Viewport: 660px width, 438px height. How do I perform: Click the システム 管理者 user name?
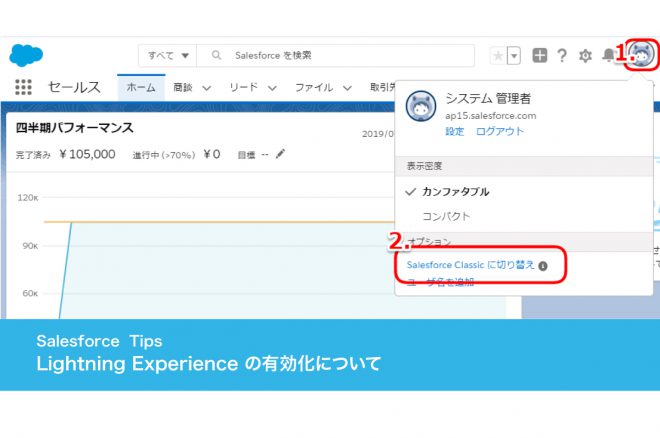(488, 98)
